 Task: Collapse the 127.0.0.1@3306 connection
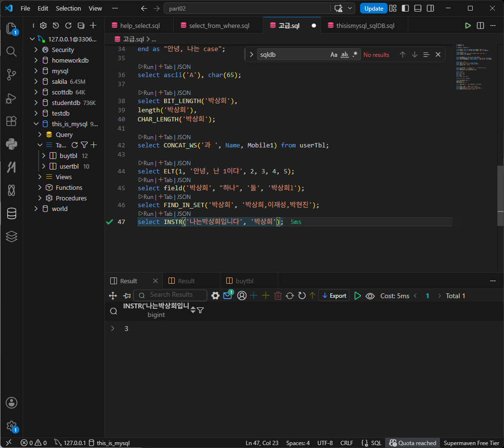pos(32,39)
